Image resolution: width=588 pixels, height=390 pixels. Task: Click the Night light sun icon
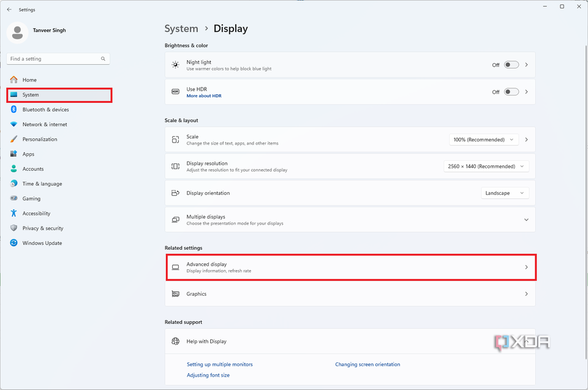point(176,64)
